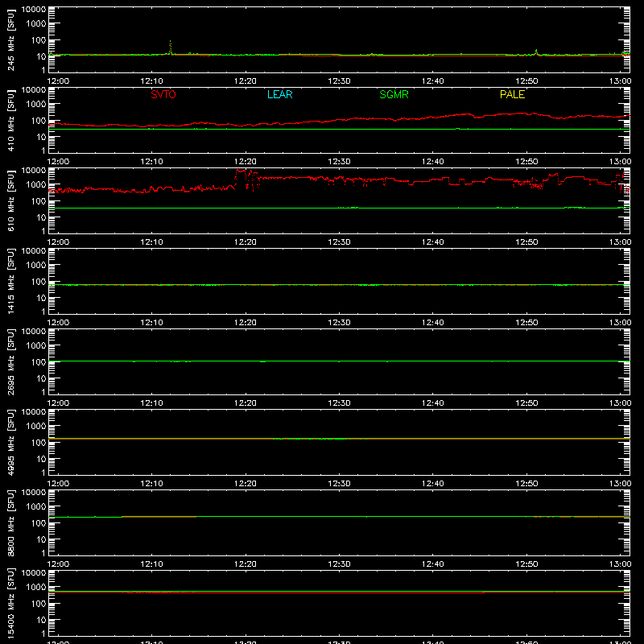Screen dimensions: 644x644
Task: Click the 1000 tick label of 410 MHz axis
Action: [36, 104]
